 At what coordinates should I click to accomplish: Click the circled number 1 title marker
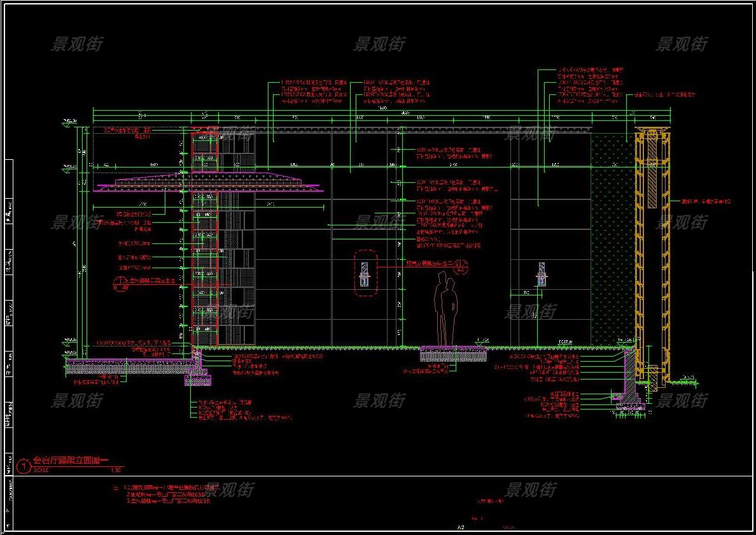[24, 467]
